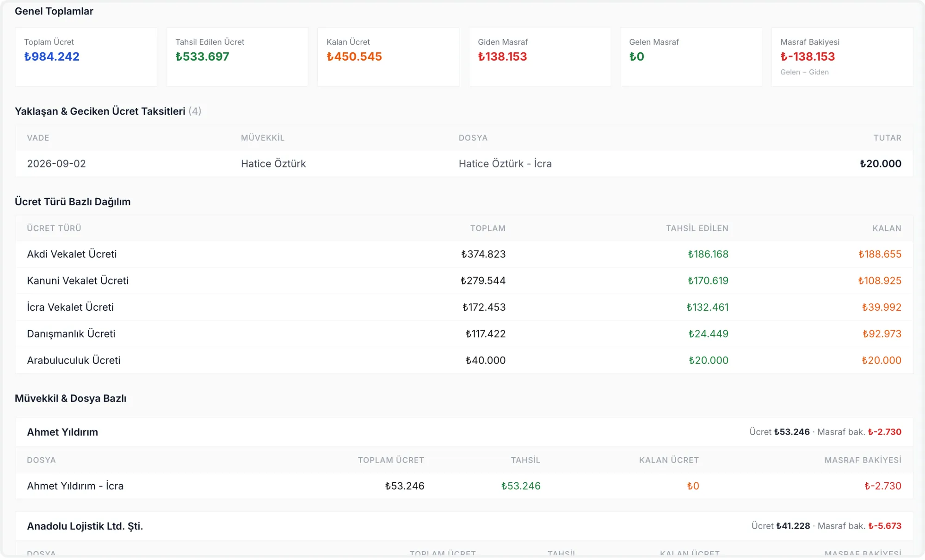This screenshot has height=560, width=925.
Task: Click the Kalan Ücret total card
Action: pyautogui.click(x=388, y=57)
